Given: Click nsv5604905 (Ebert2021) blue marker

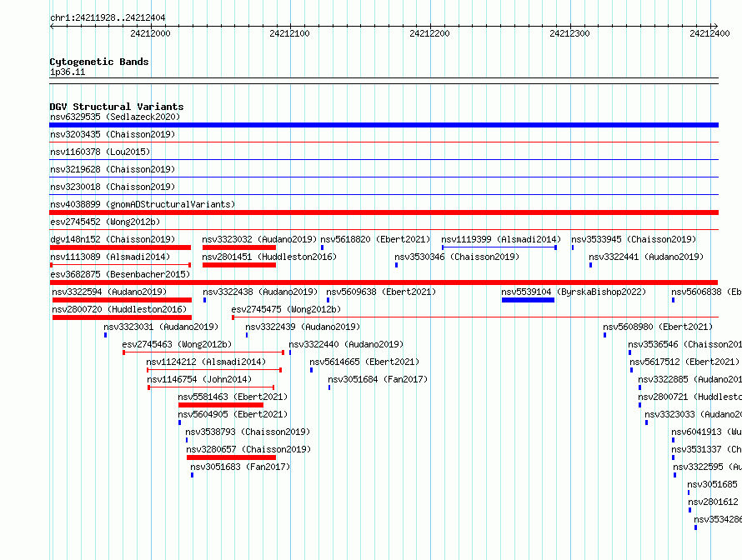Looking at the screenshot, I should pyautogui.click(x=180, y=422).
